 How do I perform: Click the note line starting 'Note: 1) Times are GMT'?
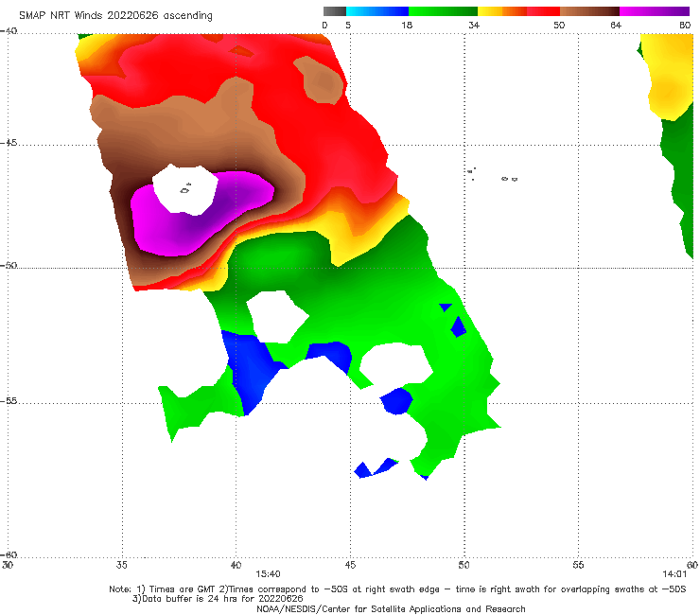397,589
